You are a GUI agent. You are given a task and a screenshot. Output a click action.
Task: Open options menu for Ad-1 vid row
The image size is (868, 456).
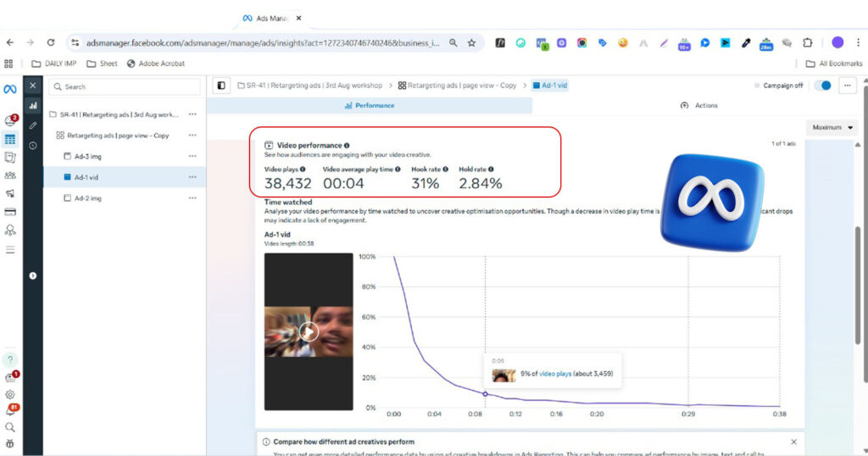[x=192, y=177]
